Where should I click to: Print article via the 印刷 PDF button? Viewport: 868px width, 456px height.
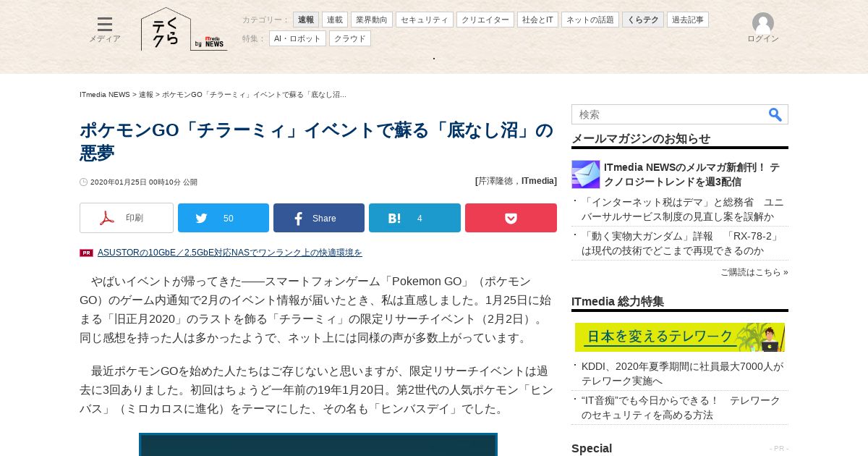click(x=127, y=218)
